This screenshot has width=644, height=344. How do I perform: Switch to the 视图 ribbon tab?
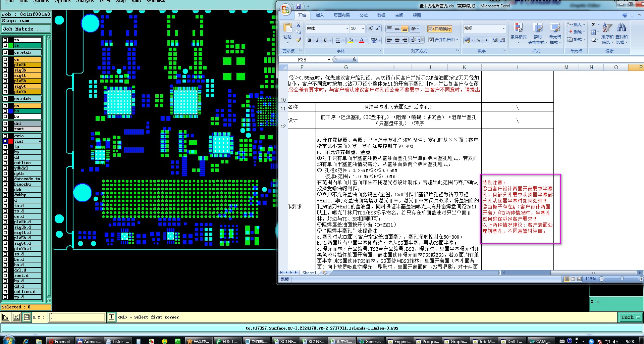click(x=417, y=15)
